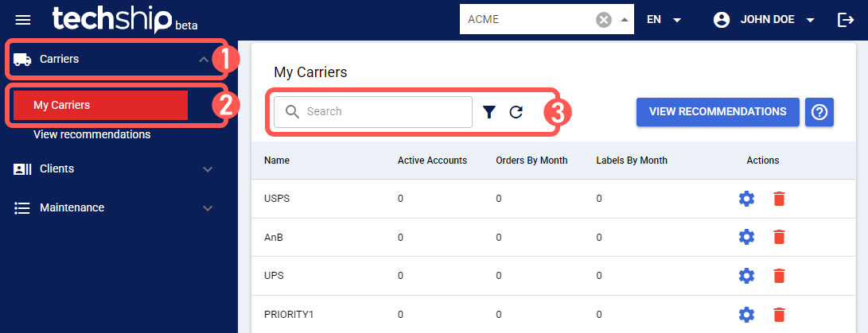Delete the AnB carrier
Screen dimensions: 868x333
[779, 238]
